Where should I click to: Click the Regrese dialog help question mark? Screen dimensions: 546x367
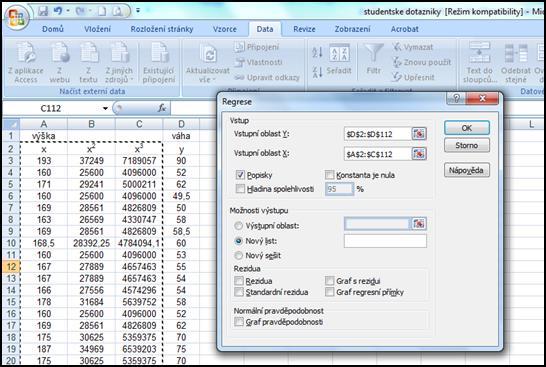coord(456,98)
